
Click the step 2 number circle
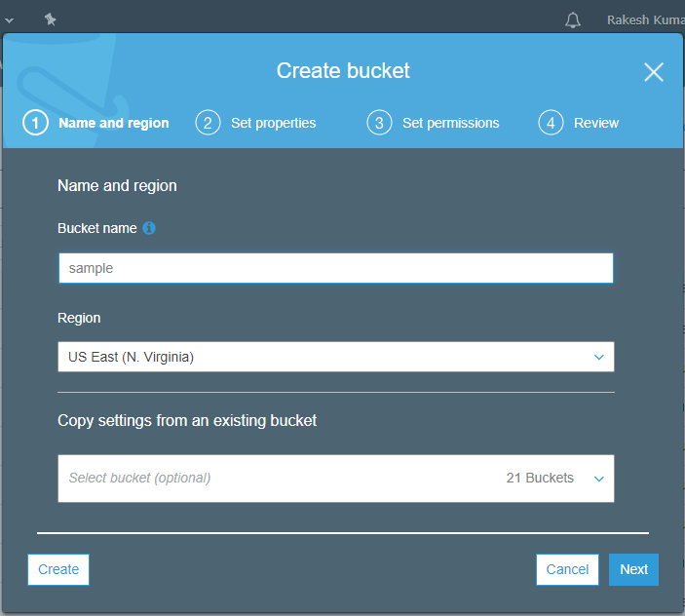[208, 123]
